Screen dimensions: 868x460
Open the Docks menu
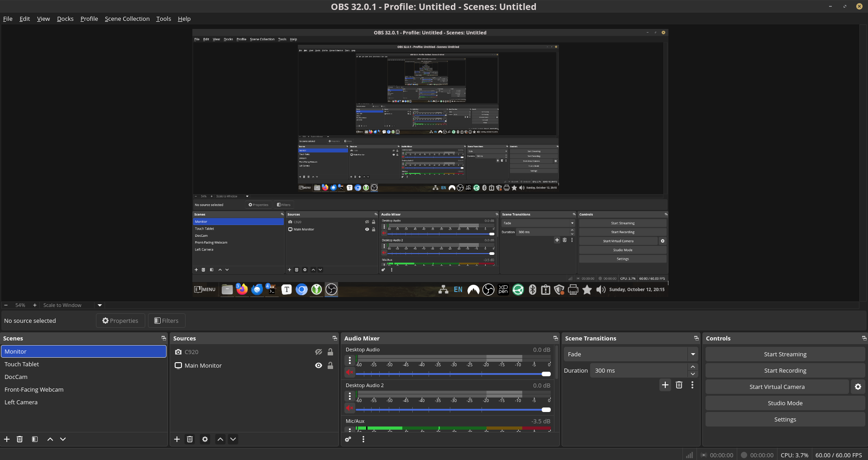click(x=65, y=19)
